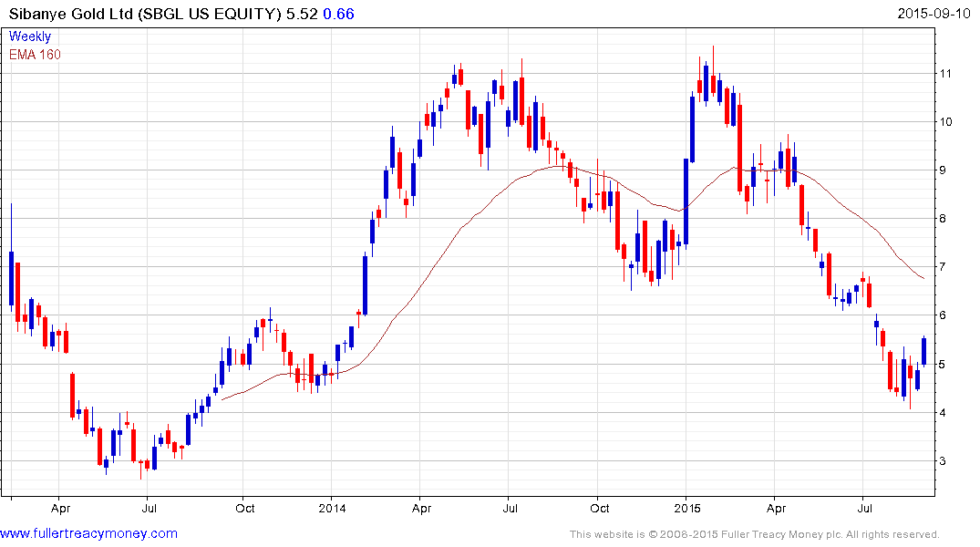
Task: Click the last blue candlestick near 5.5
Action: point(924,351)
